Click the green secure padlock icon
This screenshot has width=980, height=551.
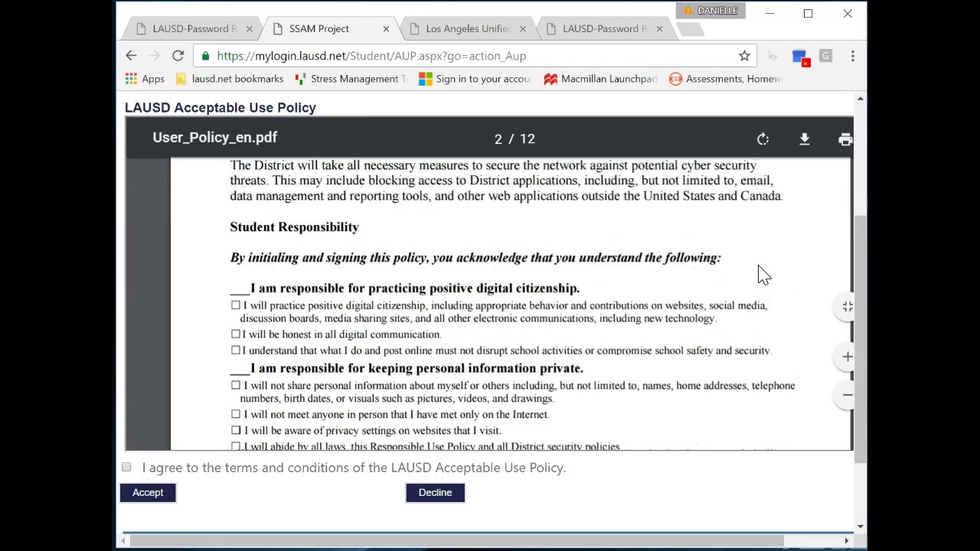click(205, 56)
